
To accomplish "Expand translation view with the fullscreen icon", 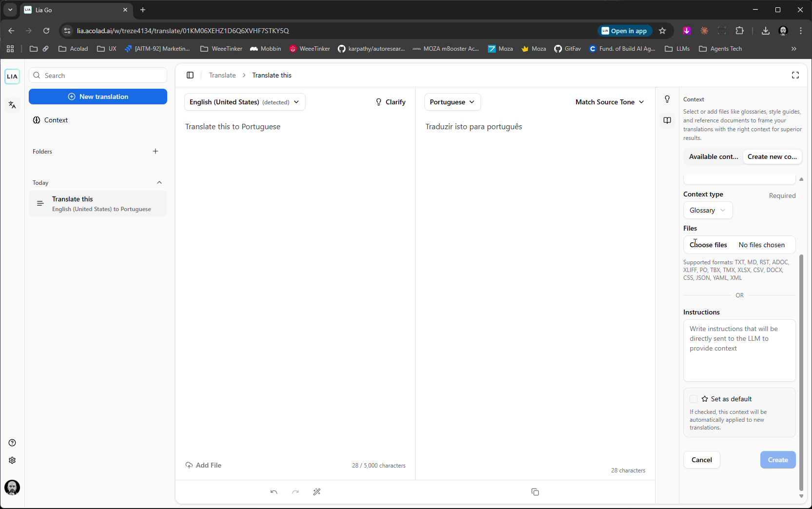I will (x=795, y=75).
